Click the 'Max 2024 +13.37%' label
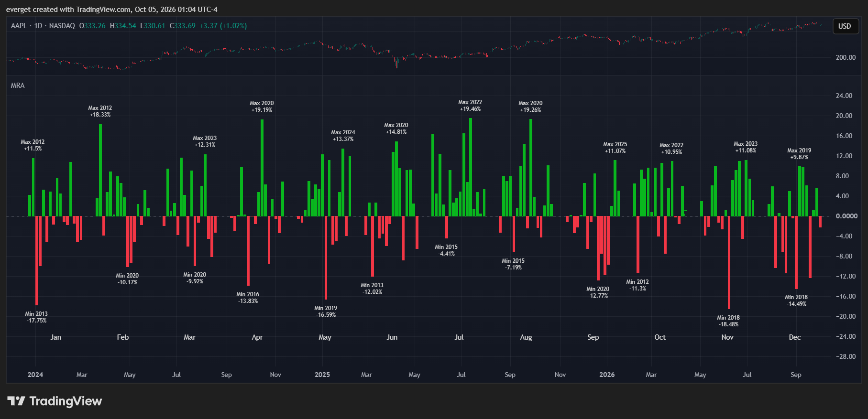The height and width of the screenshot is (419, 868). (343, 136)
